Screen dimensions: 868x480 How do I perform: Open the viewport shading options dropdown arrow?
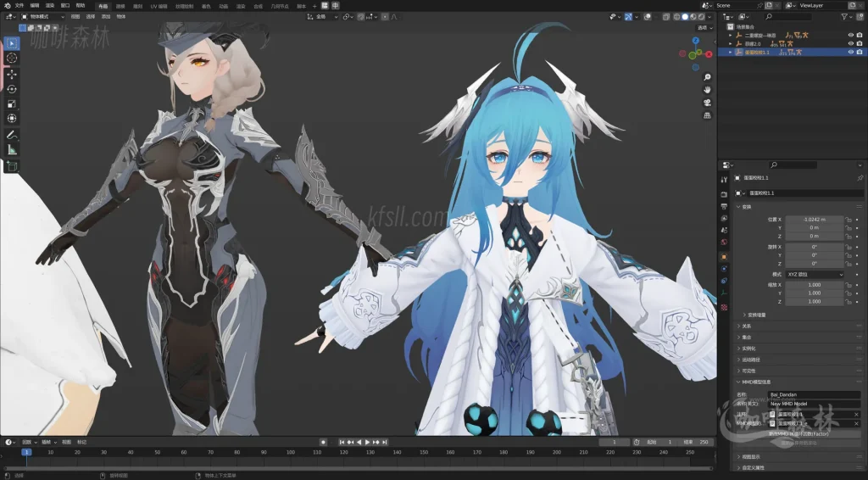709,17
